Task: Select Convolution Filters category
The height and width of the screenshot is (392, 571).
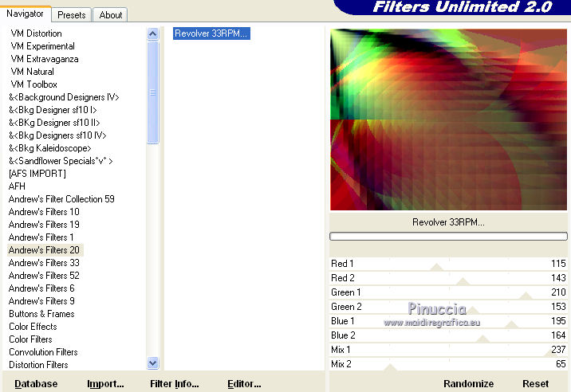Action: pyautogui.click(x=43, y=352)
